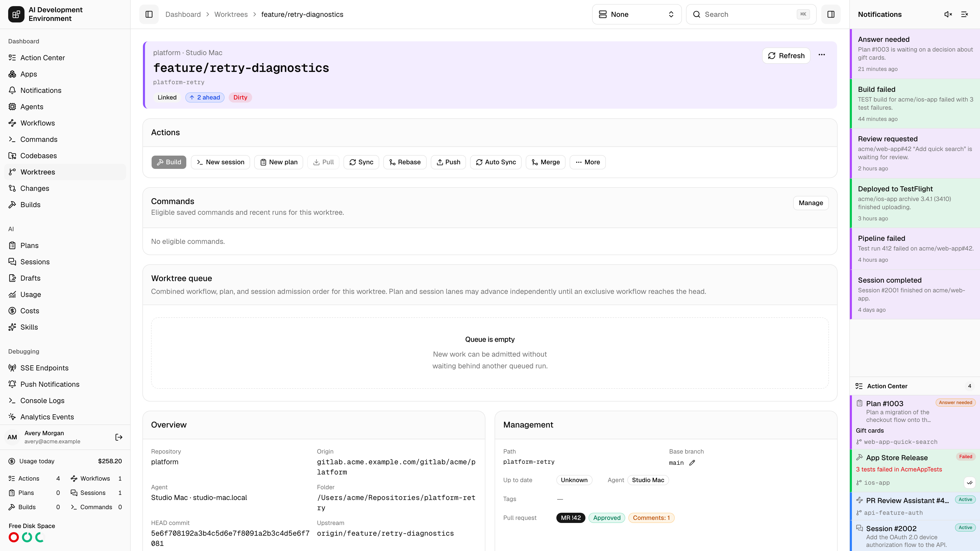Push the worktree commits

click(x=448, y=162)
